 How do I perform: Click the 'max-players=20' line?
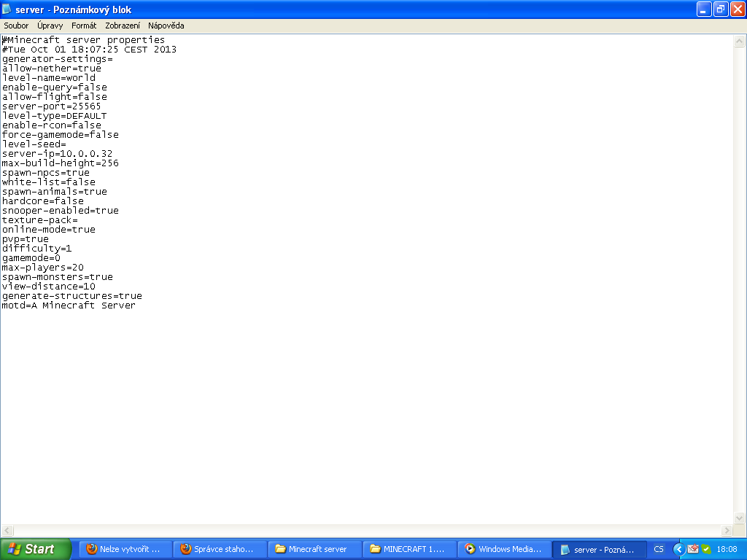(43, 268)
